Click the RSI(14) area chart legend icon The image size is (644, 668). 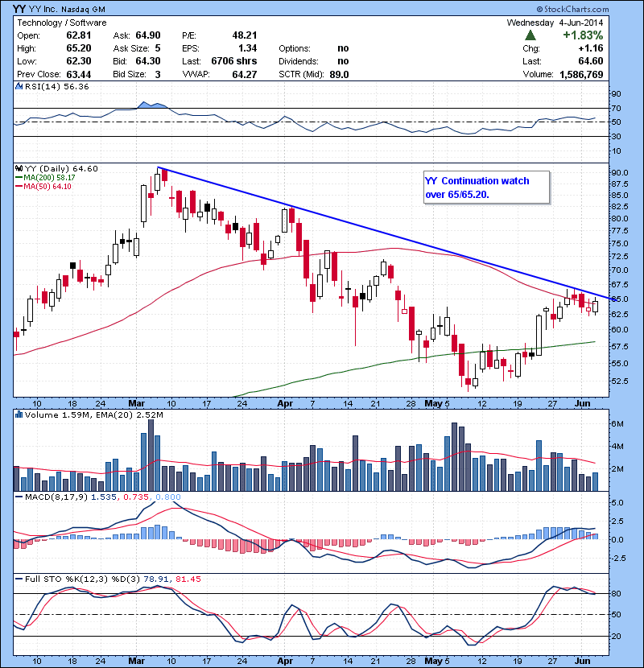pos(19,87)
